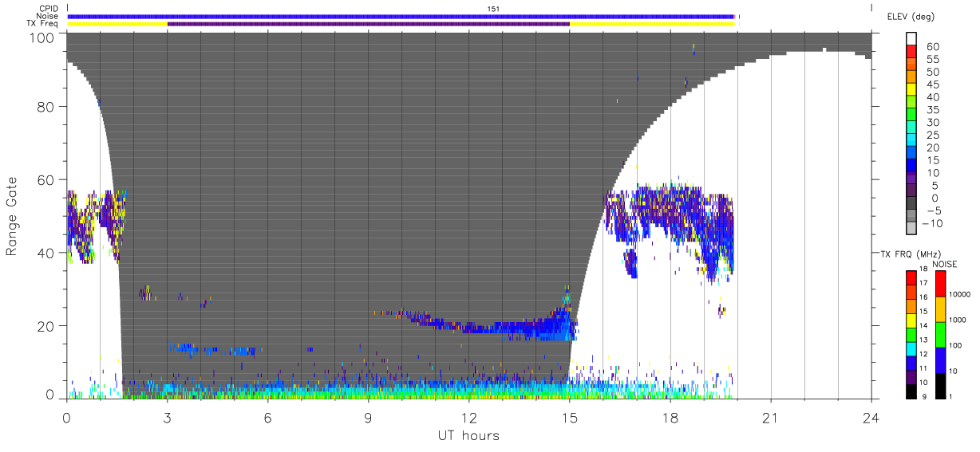Click the 'ELEV (deg)' colorbar title
Viewport: 980px width, 452px height.
pyautogui.click(x=911, y=16)
